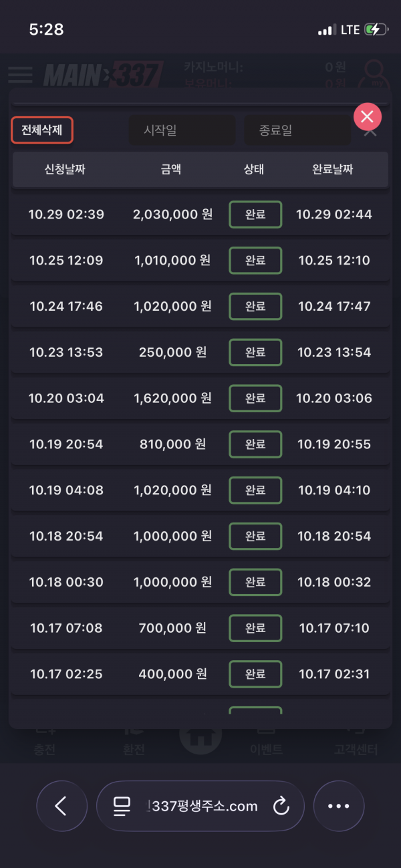Tap the hamburger menu icon

click(x=20, y=74)
